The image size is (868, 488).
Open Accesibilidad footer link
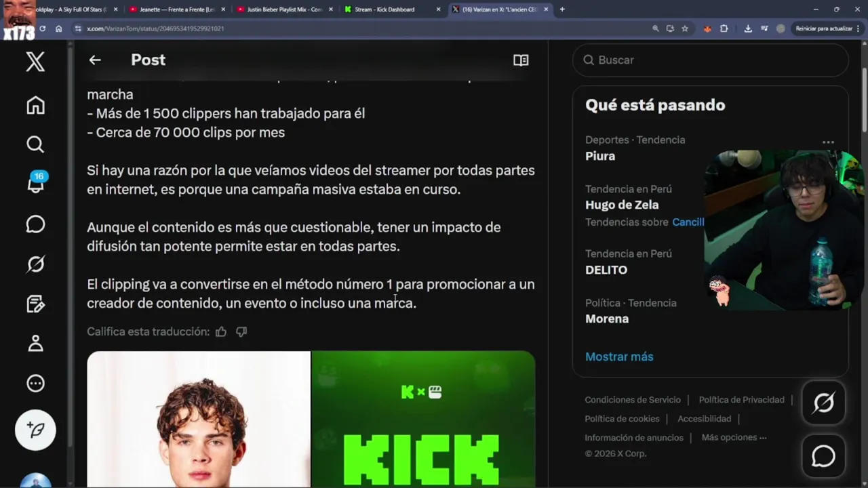click(x=704, y=419)
